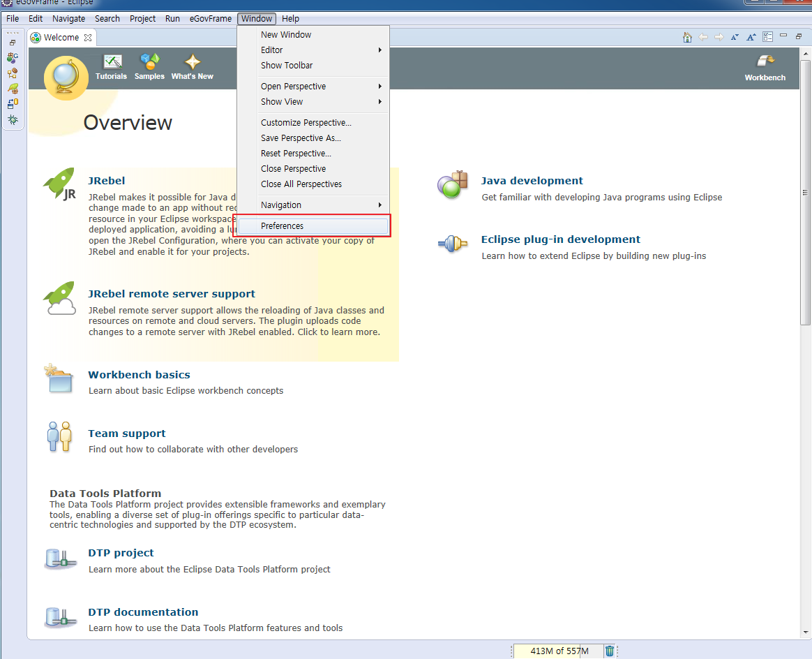
Task: Open the Workbench basics link
Action: (139, 375)
